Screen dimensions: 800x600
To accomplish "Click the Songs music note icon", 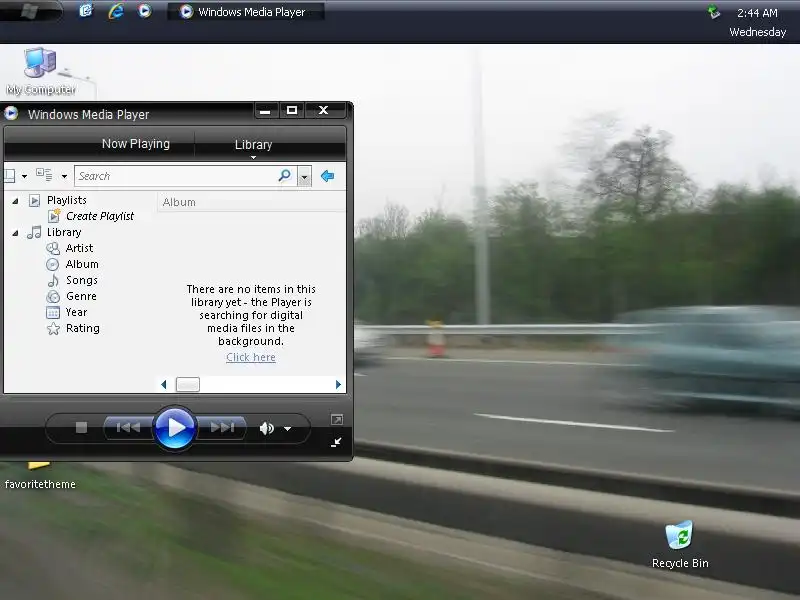I will [53, 281].
